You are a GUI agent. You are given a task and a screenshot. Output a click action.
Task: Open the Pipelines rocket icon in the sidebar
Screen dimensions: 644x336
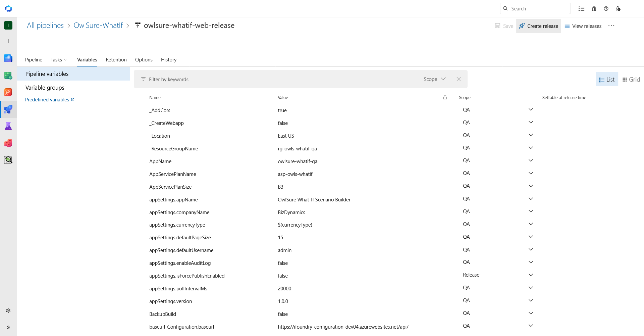8,109
